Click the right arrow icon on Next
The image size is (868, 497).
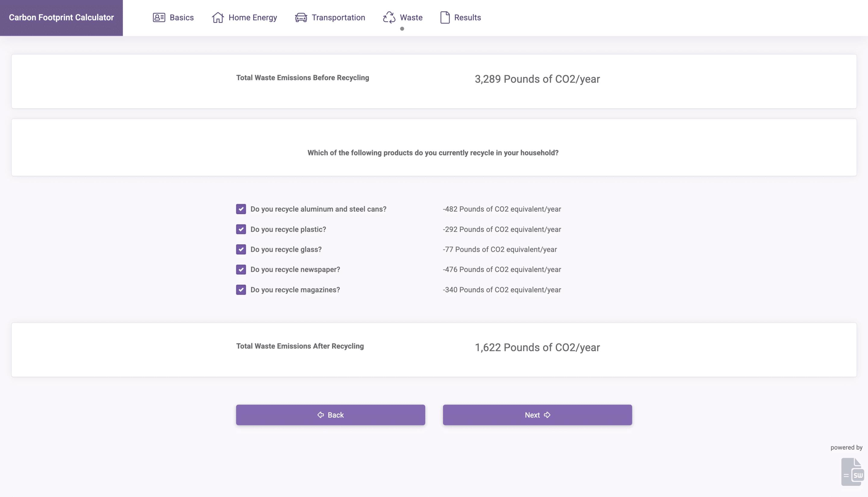(x=547, y=415)
